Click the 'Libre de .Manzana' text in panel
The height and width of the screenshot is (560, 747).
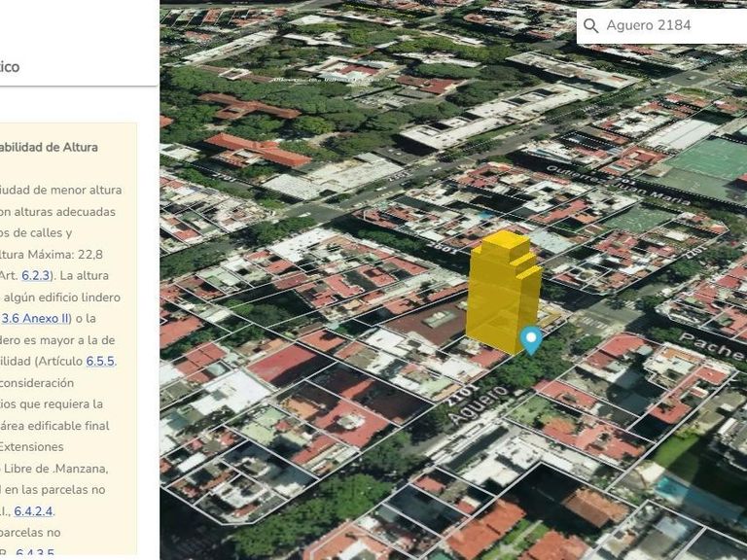(66, 468)
